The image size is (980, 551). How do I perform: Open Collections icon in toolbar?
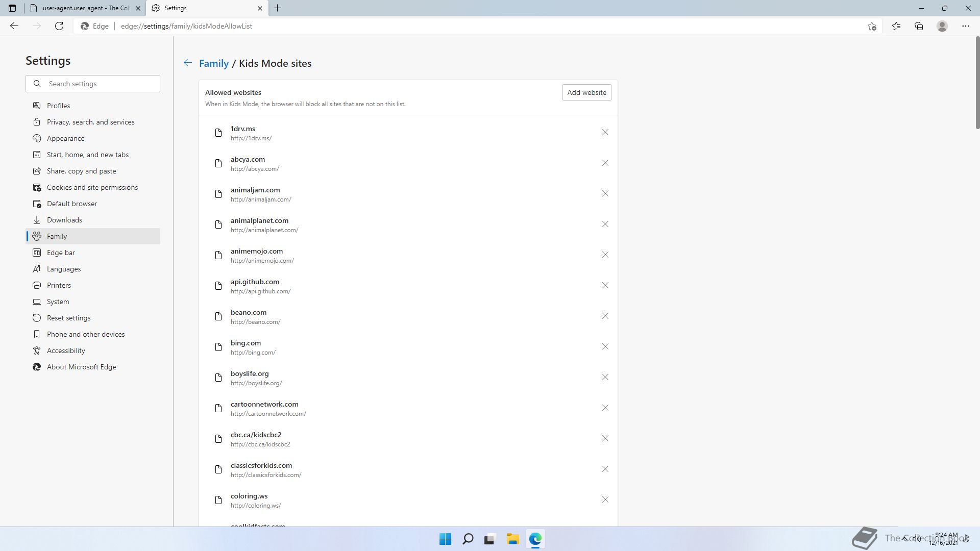tap(919, 26)
